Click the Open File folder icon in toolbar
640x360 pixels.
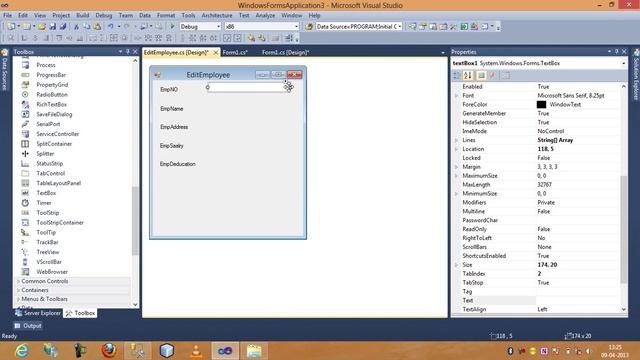(42, 27)
